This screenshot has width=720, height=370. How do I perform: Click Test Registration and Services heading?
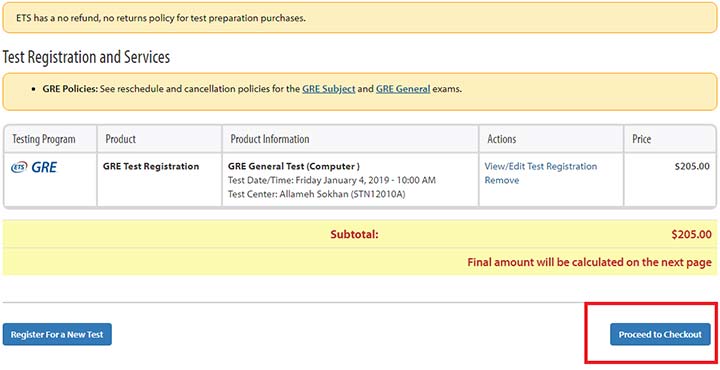86,57
